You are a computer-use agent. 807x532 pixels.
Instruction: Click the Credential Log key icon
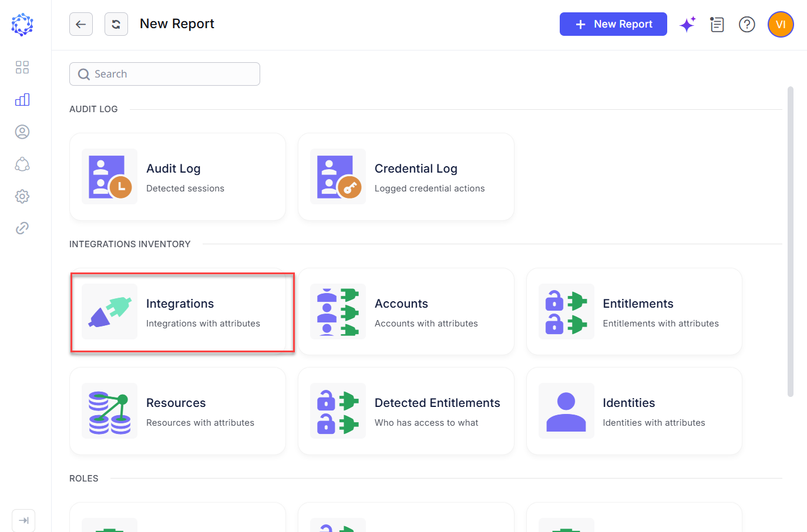click(x=338, y=177)
